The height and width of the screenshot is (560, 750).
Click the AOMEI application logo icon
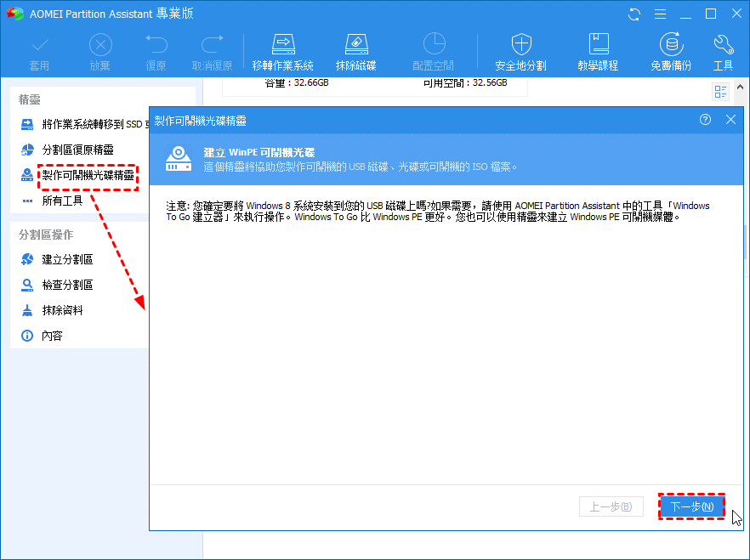(x=15, y=14)
